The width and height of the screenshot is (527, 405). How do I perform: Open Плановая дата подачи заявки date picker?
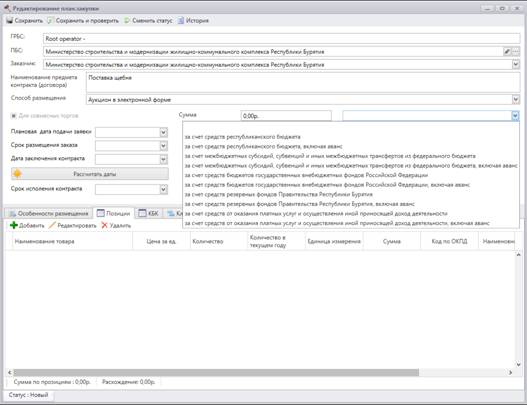coord(163,132)
